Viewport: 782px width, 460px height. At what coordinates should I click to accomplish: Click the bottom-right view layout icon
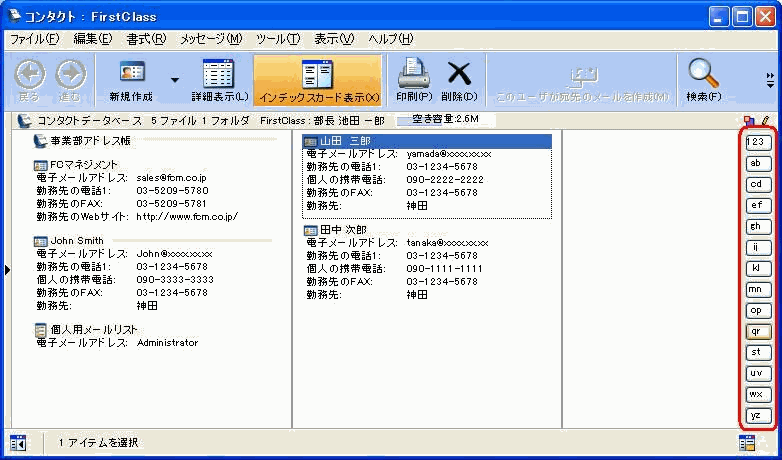coord(747,442)
